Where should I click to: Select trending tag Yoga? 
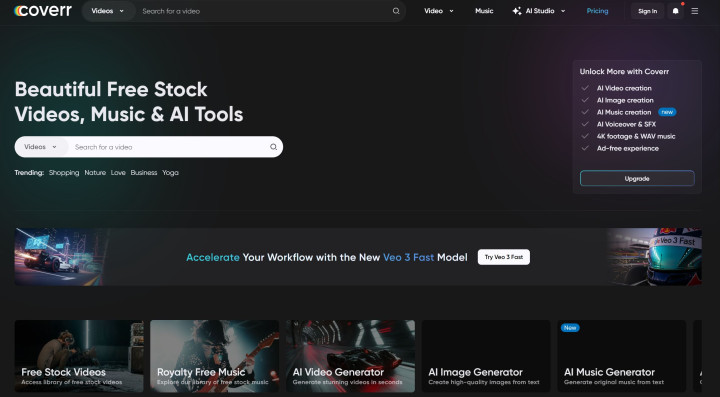[x=170, y=173]
